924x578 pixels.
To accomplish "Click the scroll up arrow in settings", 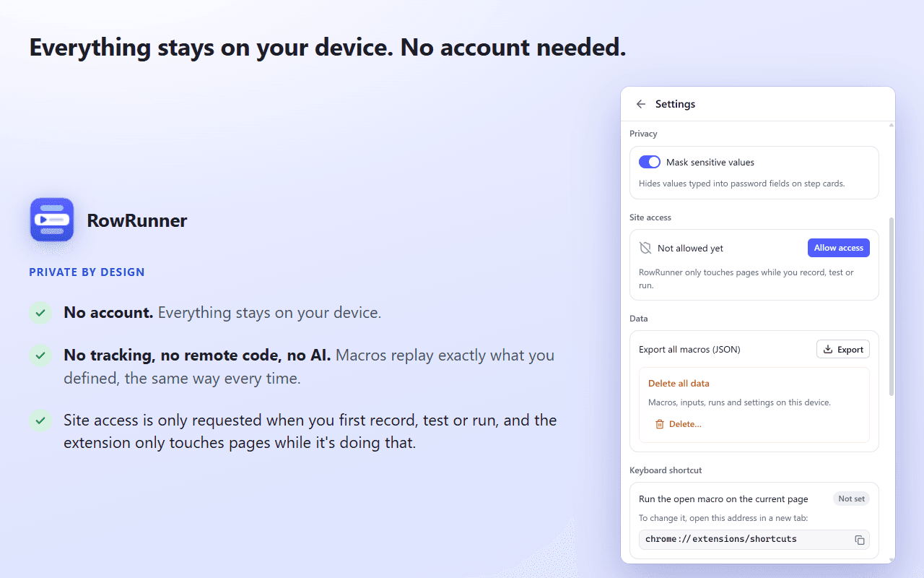I will click(892, 126).
